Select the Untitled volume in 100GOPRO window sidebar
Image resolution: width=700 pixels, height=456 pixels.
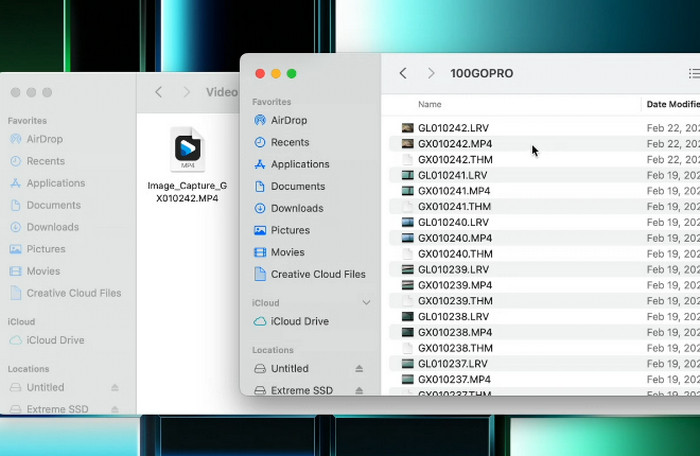(x=281, y=368)
